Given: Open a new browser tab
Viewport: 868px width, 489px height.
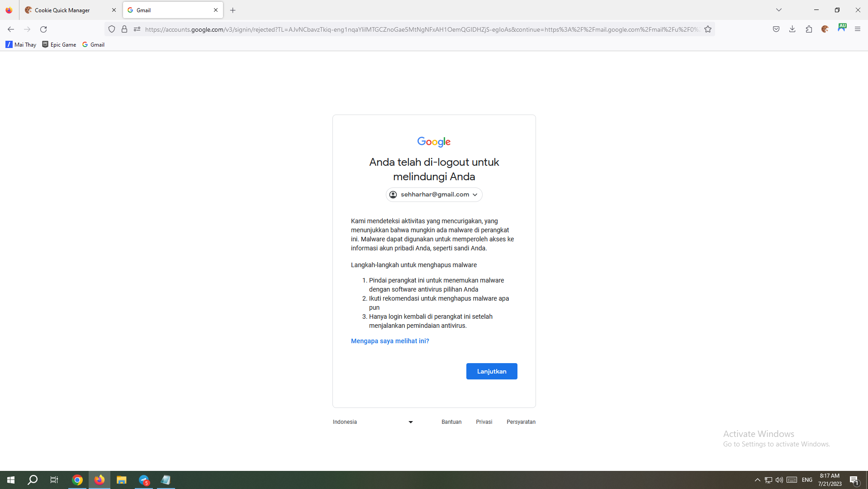Looking at the screenshot, I should pos(233,10).
